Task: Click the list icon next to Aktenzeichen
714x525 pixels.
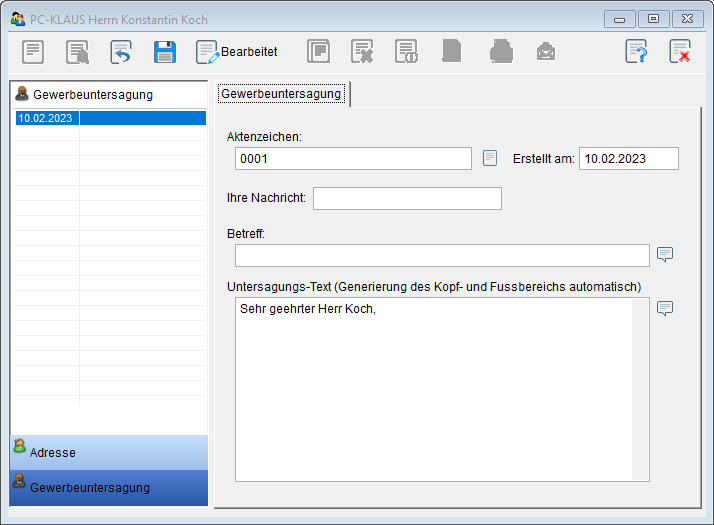Action: pyautogui.click(x=490, y=158)
